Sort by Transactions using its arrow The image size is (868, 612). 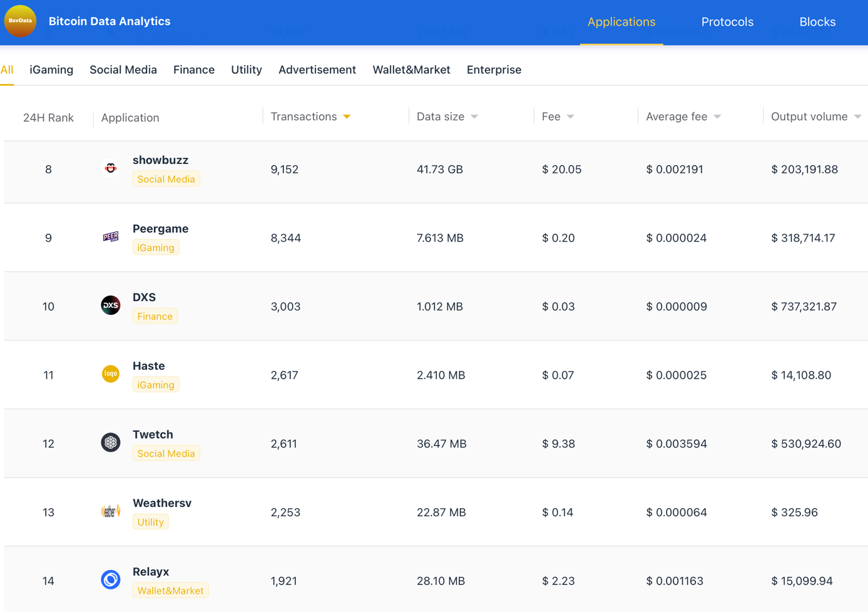(347, 117)
